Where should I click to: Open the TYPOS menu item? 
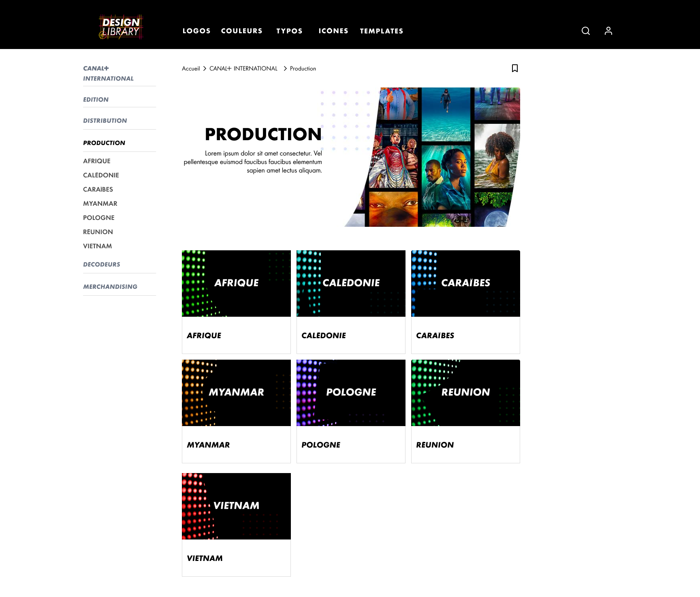point(290,31)
